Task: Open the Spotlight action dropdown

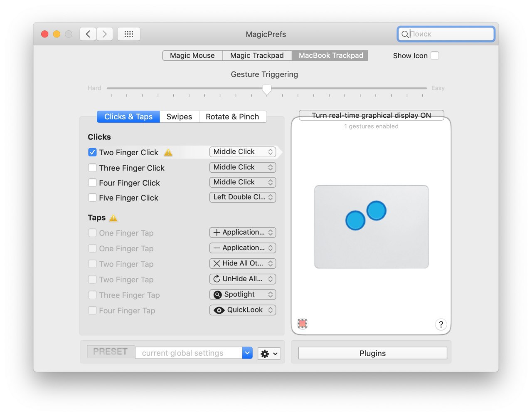Action: click(x=243, y=295)
